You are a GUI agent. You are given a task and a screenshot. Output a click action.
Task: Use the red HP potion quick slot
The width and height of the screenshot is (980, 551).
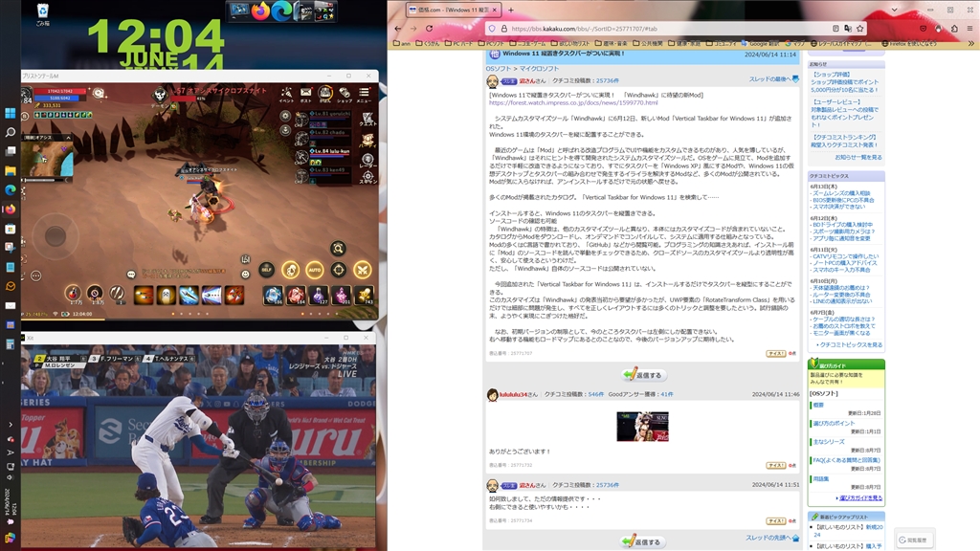(73, 294)
